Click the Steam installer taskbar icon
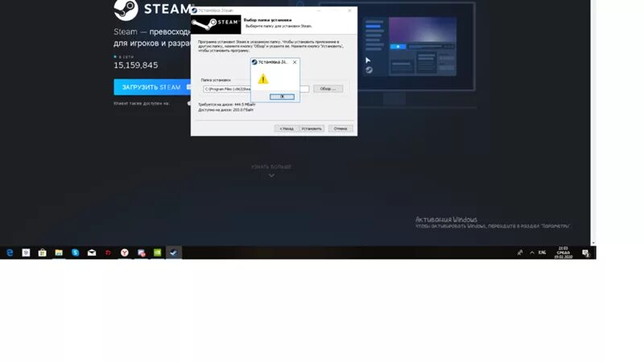This screenshot has width=644, height=362. [x=174, y=253]
